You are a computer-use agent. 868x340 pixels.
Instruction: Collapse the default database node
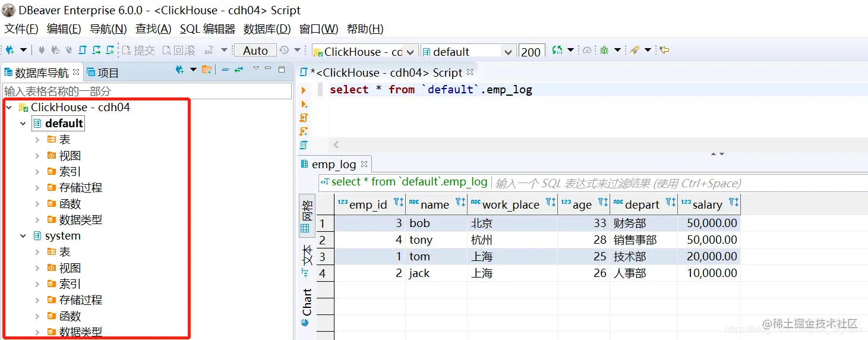pyautogui.click(x=23, y=124)
